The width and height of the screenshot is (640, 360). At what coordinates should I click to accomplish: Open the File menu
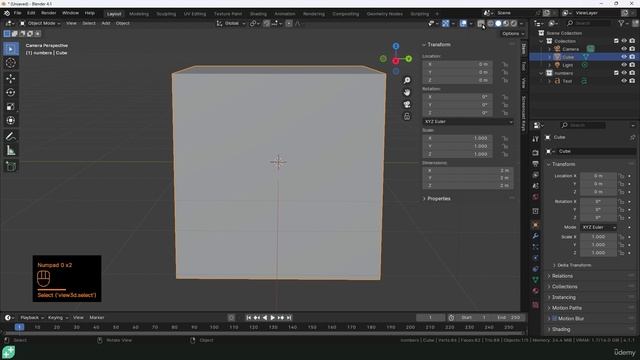pos(18,13)
